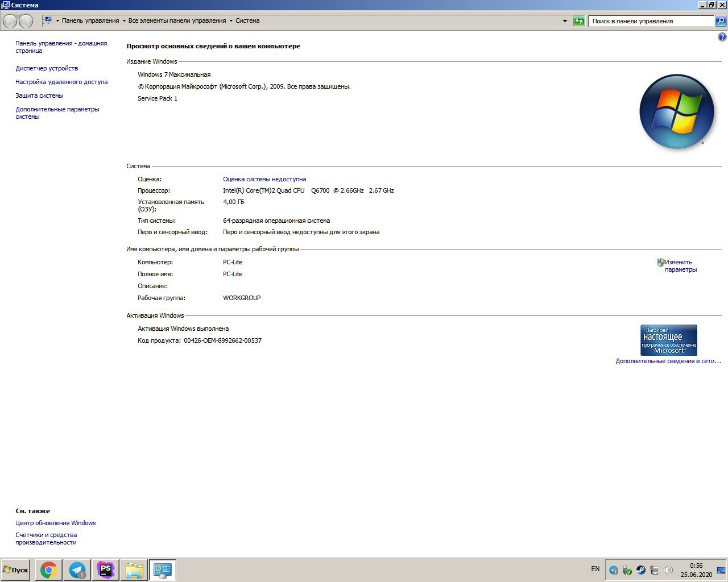This screenshot has width=728, height=582.
Task: Click the Safely Remove Hardware tray icon
Action: (x=627, y=570)
